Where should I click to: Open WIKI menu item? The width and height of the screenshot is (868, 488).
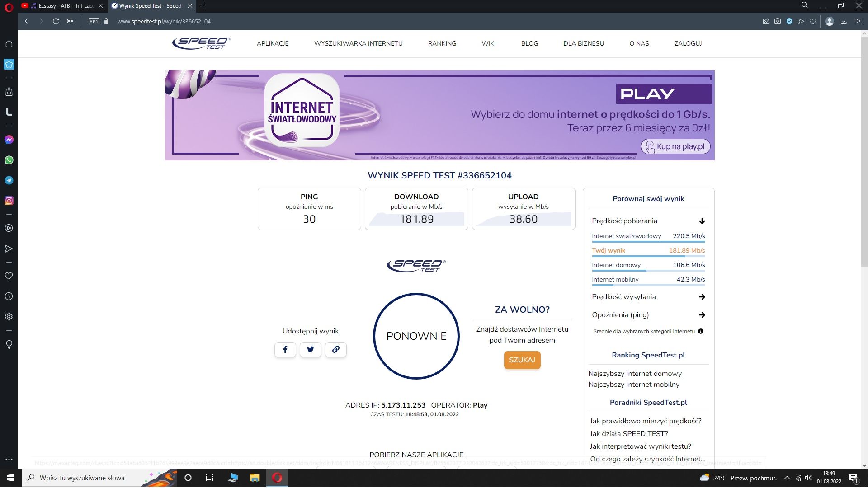click(x=489, y=43)
